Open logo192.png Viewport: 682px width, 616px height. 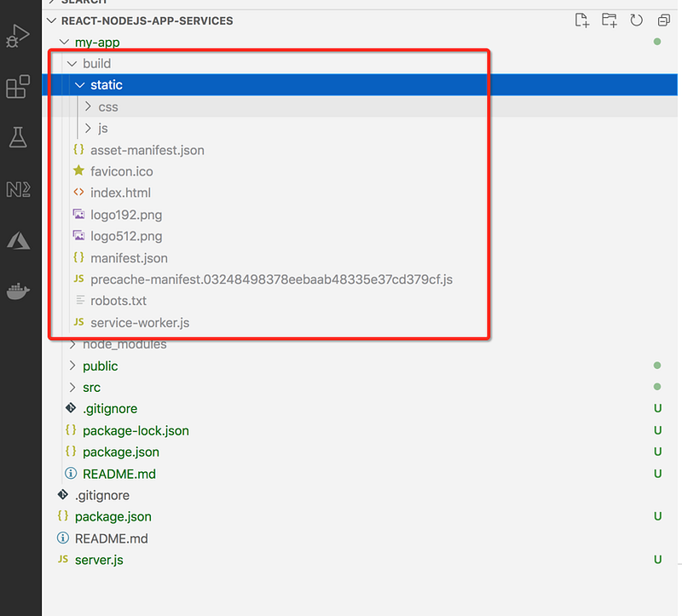click(x=126, y=215)
